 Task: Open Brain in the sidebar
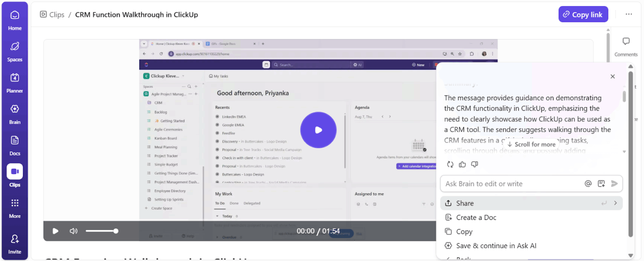15,114
